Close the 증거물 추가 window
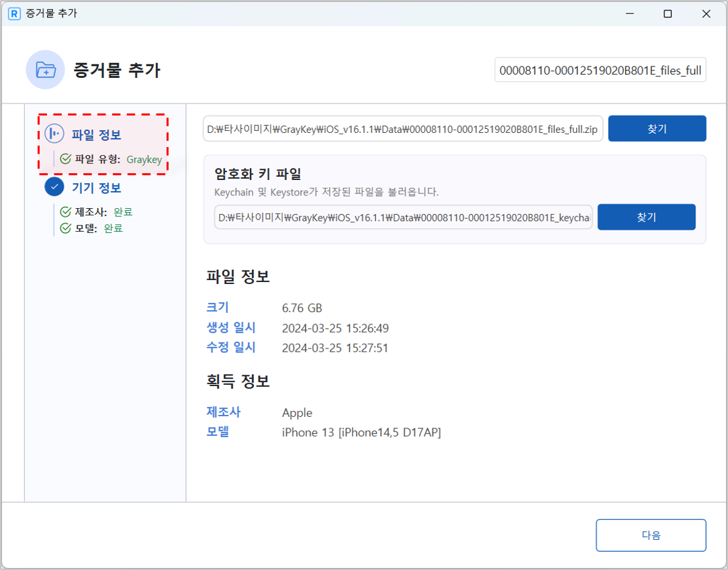The width and height of the screenshot is (728, 570). coord(707,13)
